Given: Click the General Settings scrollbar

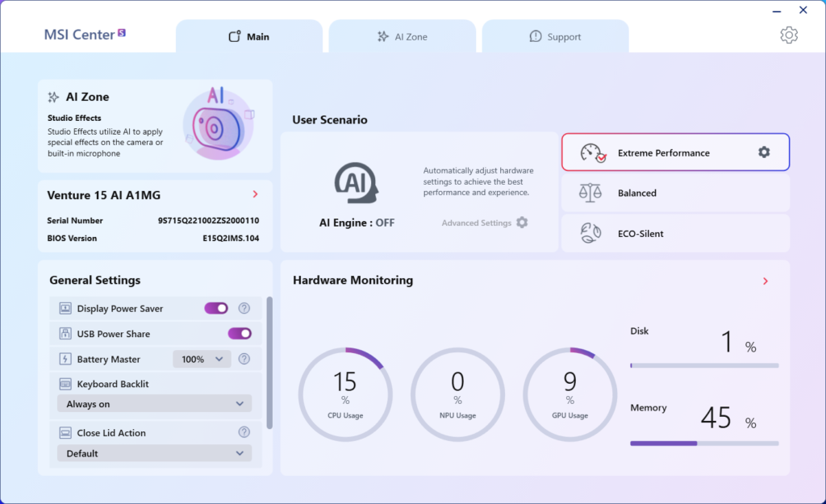Looking at the screenshot, I should pyautogui.click(x=269, y=363).
